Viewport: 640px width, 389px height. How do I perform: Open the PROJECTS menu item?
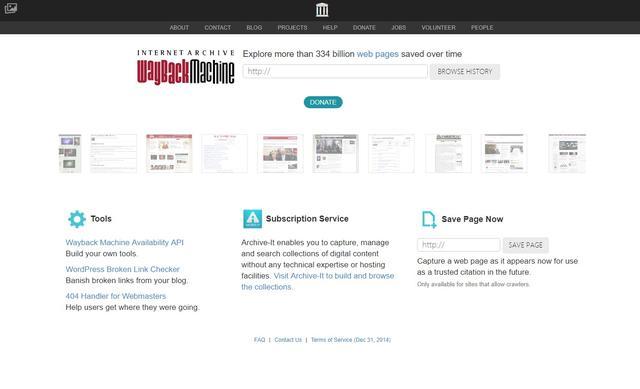click(x=292, y=28)
